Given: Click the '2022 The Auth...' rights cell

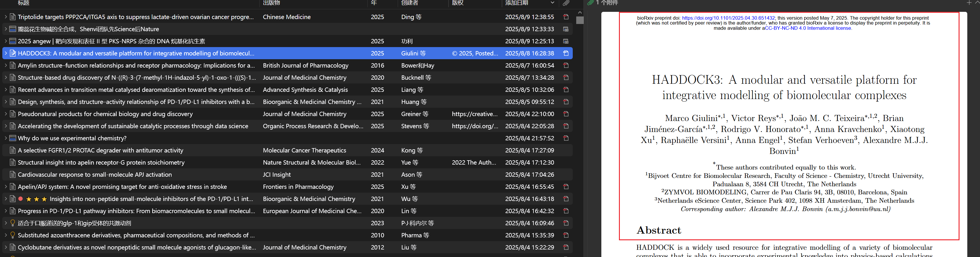Looking at the screenshot, I should point(474,162).
